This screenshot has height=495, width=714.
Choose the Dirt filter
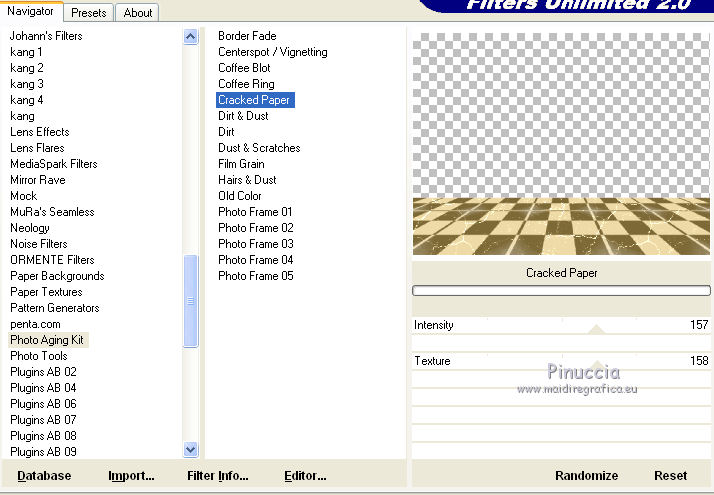tap(226, 132)
